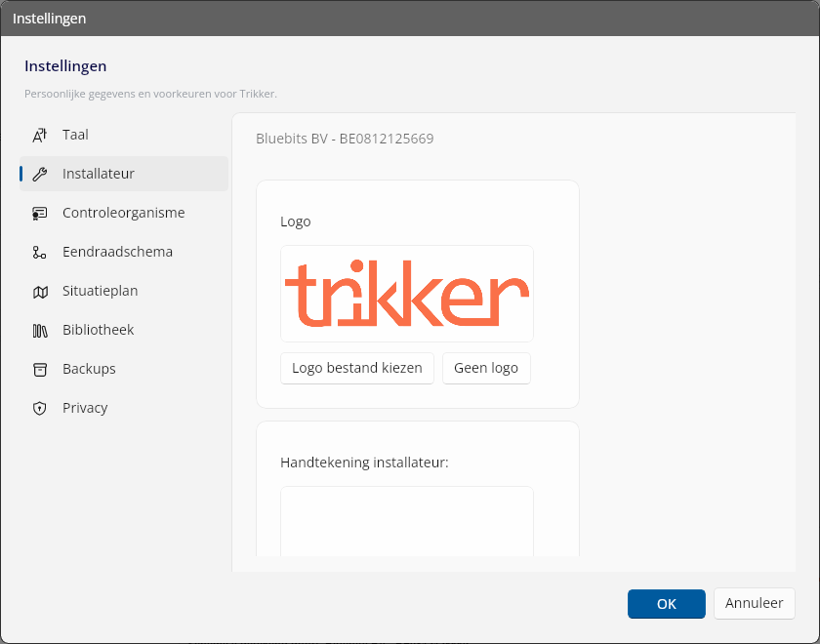The width and height of the screenshot is (820, 644).
Task: Click the Taal language icon
Action: click(40, 135)
